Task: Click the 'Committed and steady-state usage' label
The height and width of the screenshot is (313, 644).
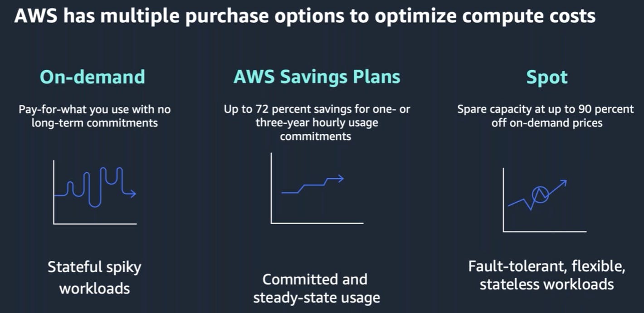Action: click(x=316, y=289)
